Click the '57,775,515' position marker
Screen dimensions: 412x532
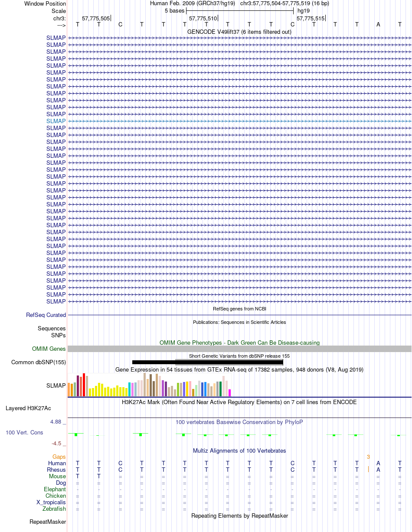click(x=310, y=18)
